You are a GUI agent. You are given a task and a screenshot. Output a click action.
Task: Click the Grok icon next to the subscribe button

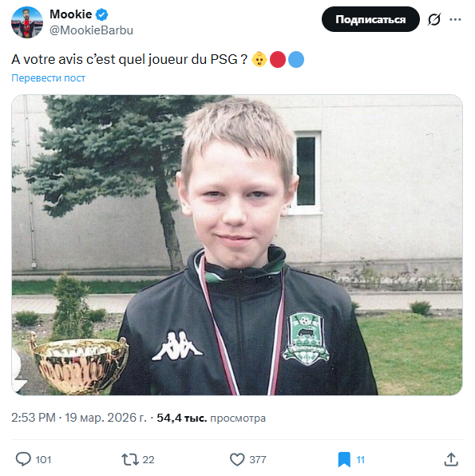tap(434, 19)
